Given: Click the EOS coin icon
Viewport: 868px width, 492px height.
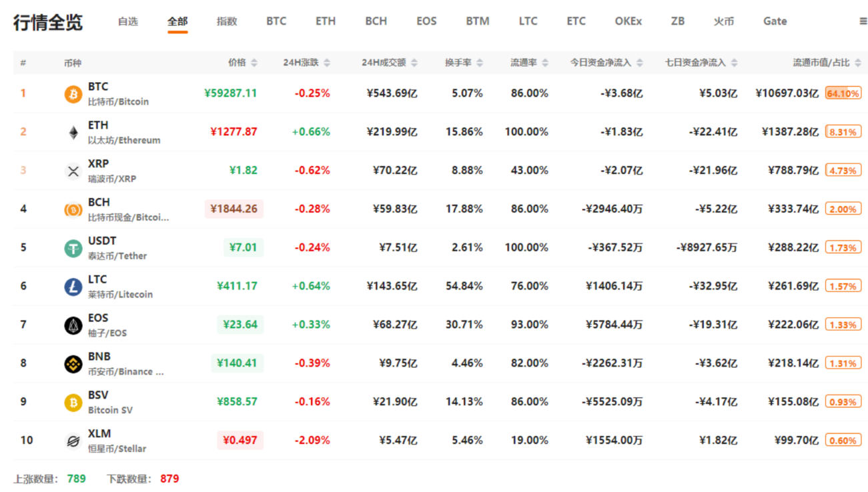Looking at the screenshot, I should point(73,325).
